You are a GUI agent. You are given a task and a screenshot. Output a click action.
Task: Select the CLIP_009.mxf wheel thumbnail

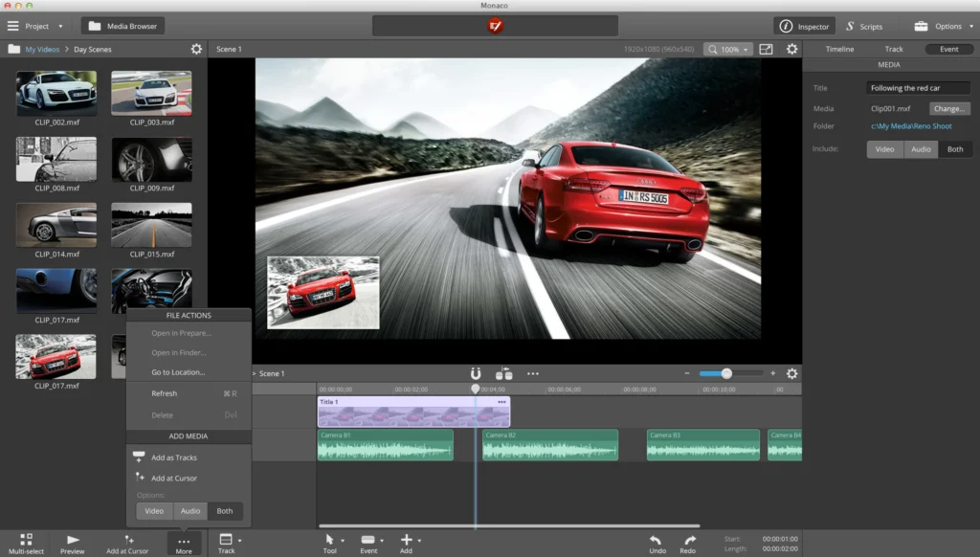151,159
